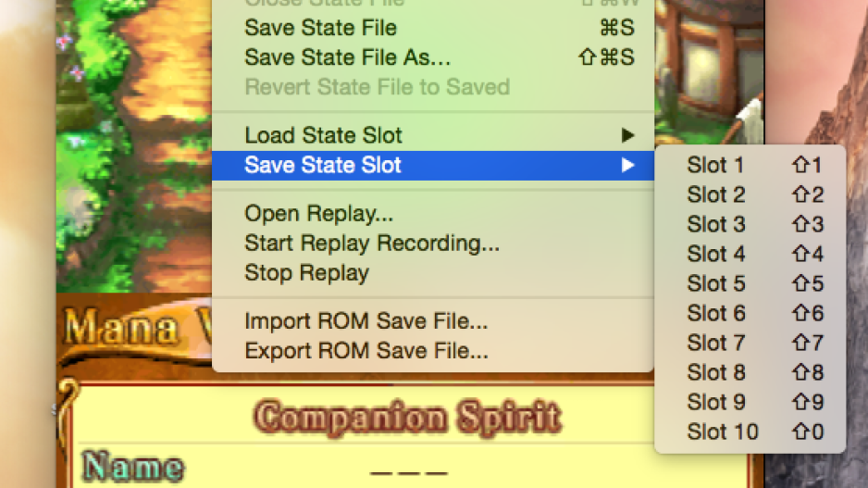Open the Save State Slot submenu
Image resolution: width=868 pixels, height=488 pixels.
click(x=323, y=166)
